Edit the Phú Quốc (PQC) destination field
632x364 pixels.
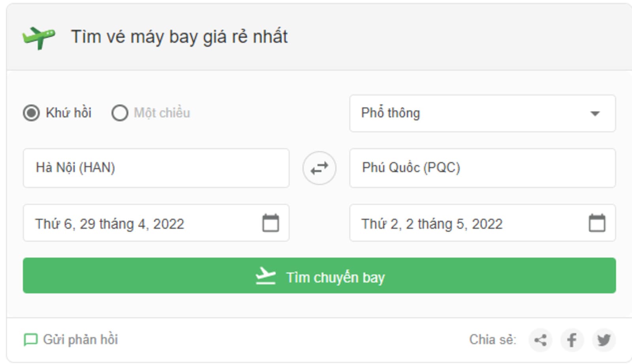[x=482, y=168]
